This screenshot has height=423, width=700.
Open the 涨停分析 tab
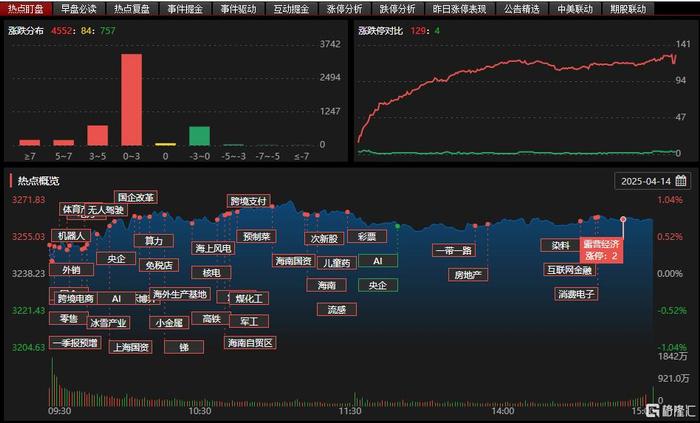point(344,8)
